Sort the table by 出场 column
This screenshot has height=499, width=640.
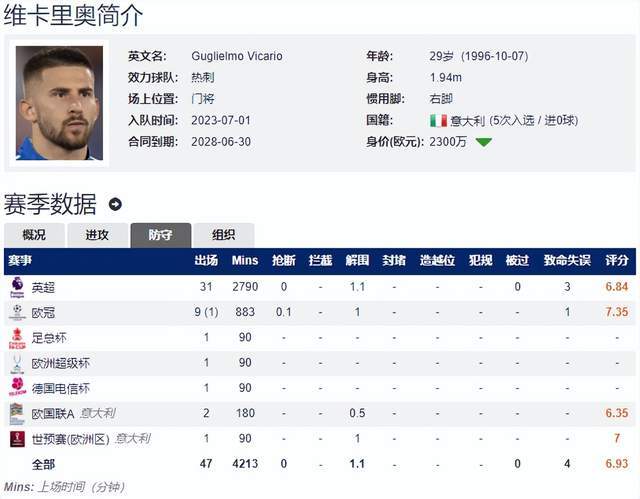(x=206, y=261)
